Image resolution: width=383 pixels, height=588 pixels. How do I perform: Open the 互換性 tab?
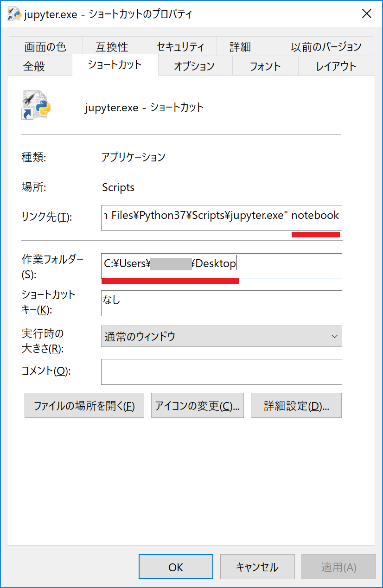coord(112,47)
